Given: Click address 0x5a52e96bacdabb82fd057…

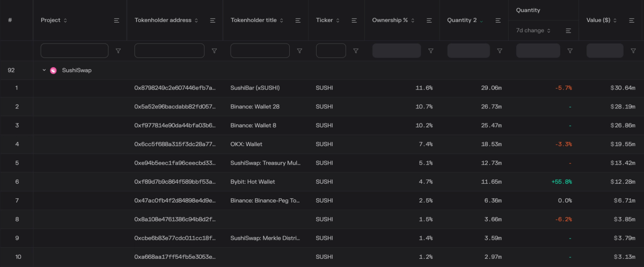Looking at the screenshot, I should [x=175, y=106].
